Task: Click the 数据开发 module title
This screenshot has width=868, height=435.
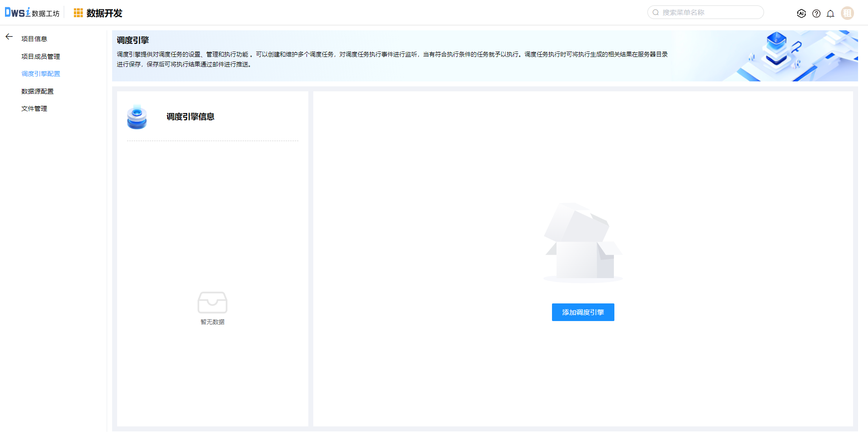Action: point(104,13)
